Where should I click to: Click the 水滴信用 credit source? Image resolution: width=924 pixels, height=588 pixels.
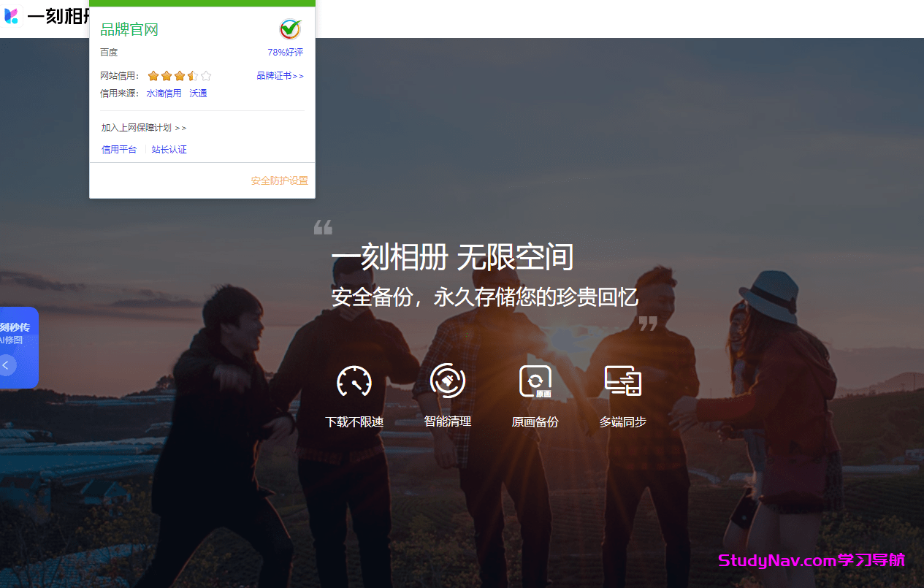[x=164, y=93]
